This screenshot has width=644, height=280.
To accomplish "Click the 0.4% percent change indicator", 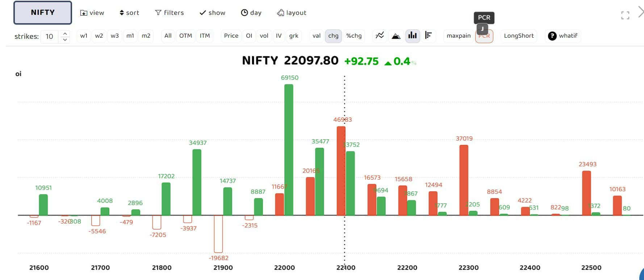I will pyautogui.click(x=400, y=61).
